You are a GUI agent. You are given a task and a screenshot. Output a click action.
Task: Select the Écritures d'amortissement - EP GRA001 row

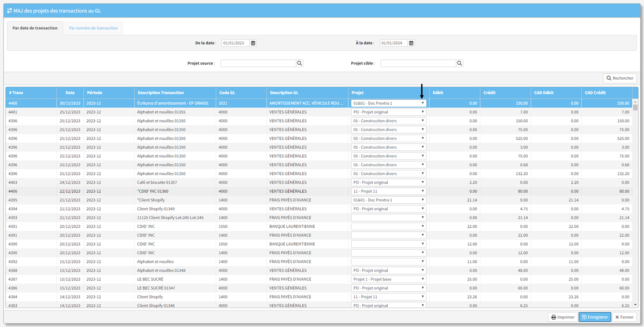coord(319,103)
